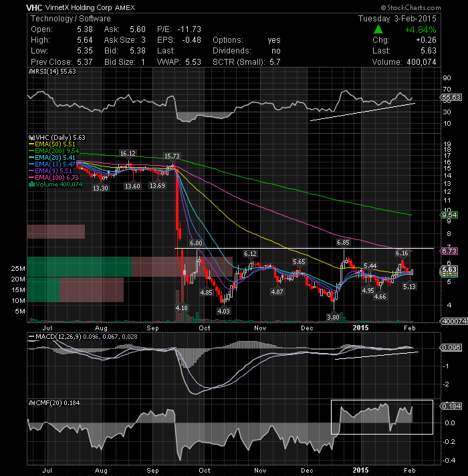Screen dimensions: 468x476
Task: Click the date Tuesday 3-Feb-2015
Action: (x=397, y=19)
